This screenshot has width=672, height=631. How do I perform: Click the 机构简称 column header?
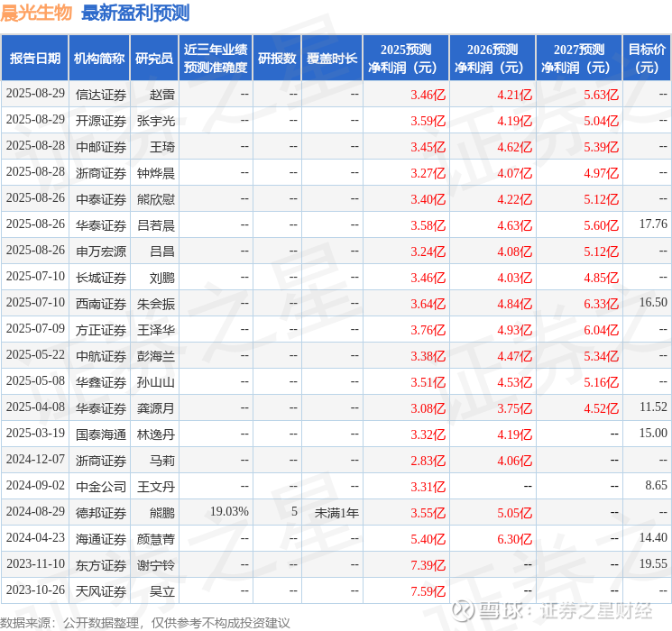(99, 59)
